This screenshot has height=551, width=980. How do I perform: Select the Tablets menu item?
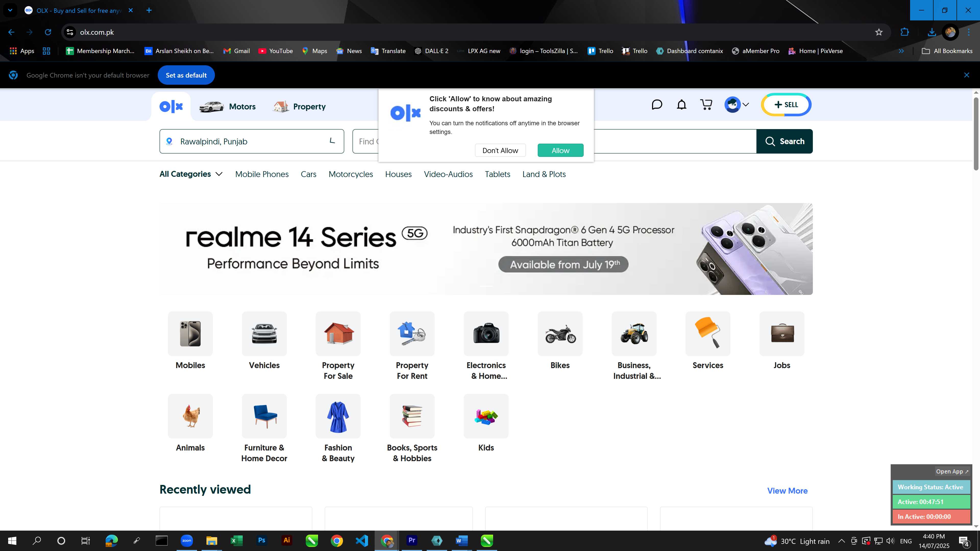pyautogui.click(x=498, y=174)
